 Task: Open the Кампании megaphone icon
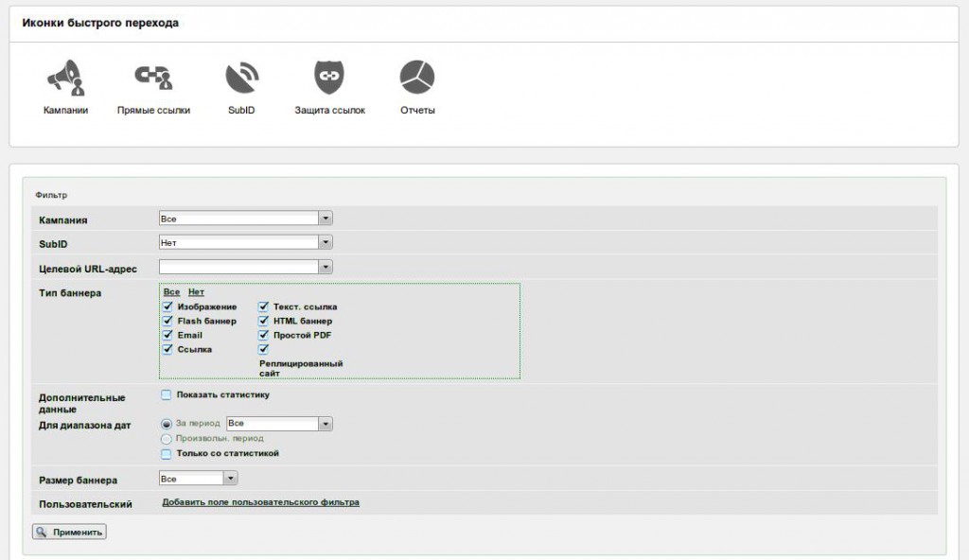(x=65, y=78)
